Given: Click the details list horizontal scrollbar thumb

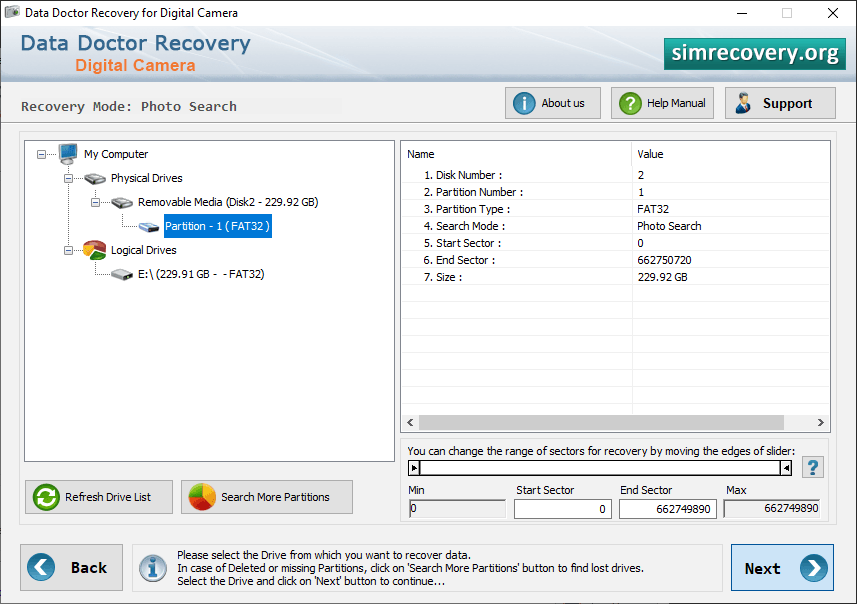Looking at the screenshot, I should 601,423.
